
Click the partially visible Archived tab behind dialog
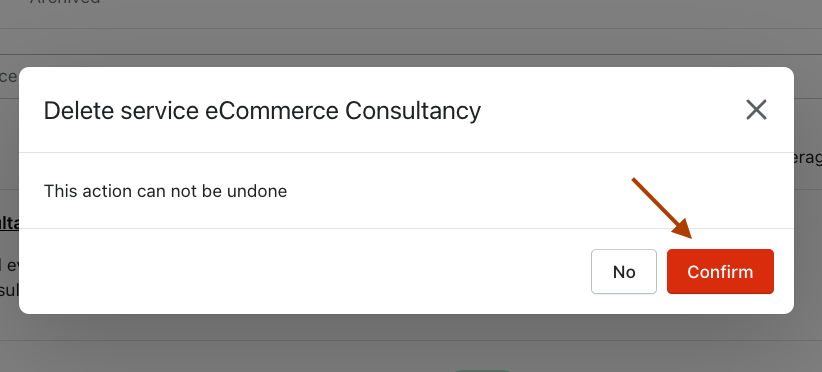pos(65,2)
